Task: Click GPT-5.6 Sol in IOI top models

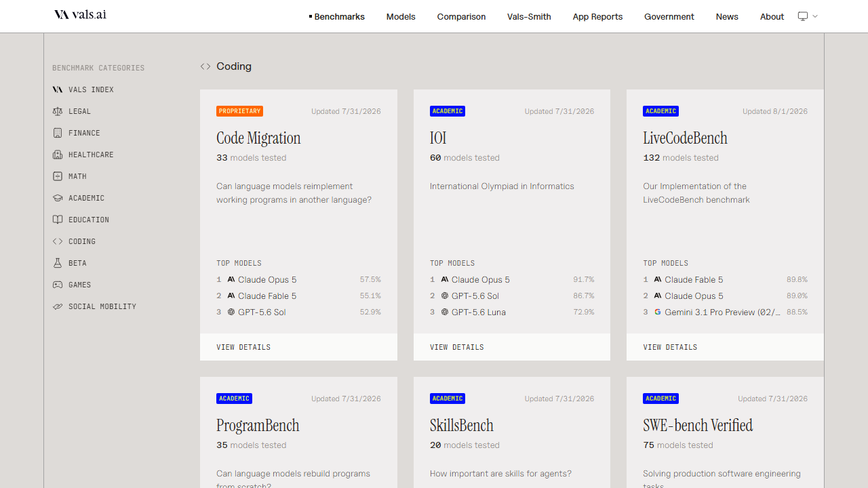Action: point(475,296)
